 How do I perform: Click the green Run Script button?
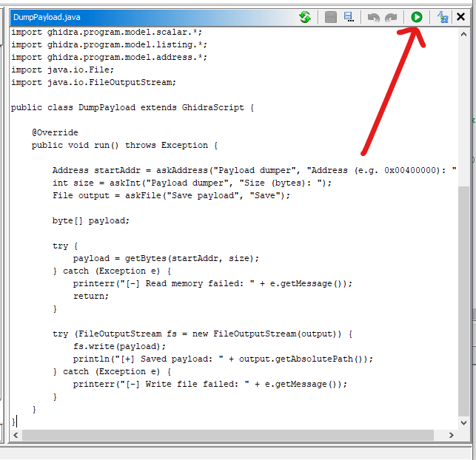pyautogui.click(x=417, y=17)
